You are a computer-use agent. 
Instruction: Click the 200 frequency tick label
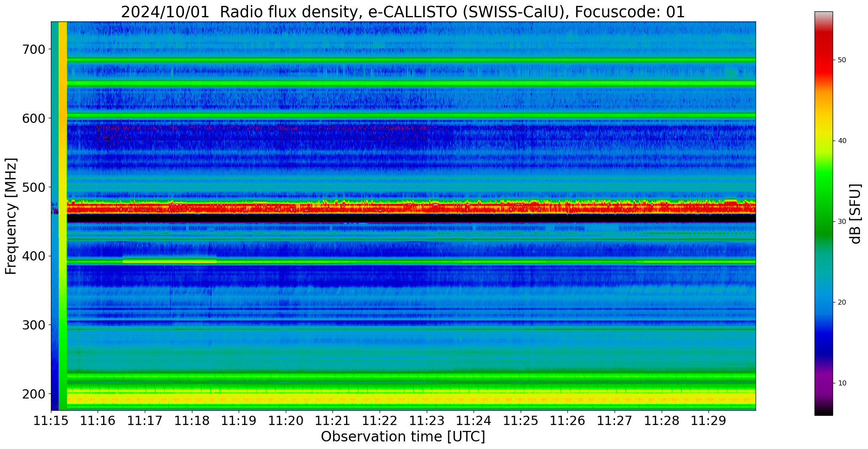tap(33, 394)
